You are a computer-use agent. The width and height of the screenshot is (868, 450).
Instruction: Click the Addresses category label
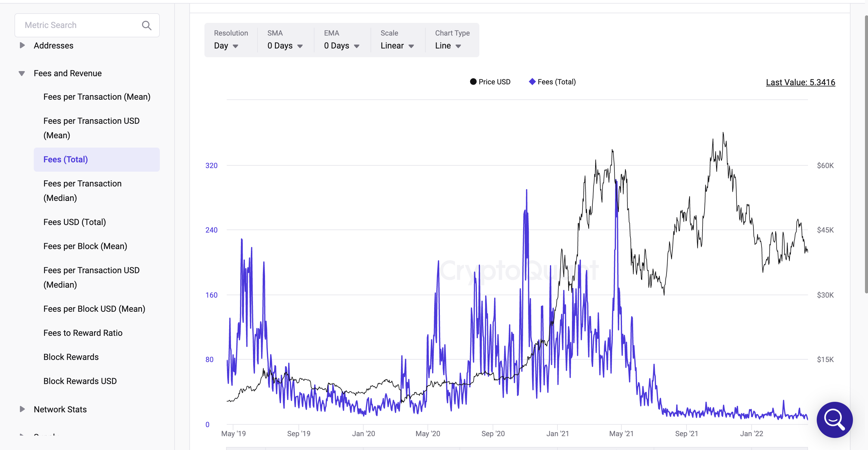coord(54,45)
